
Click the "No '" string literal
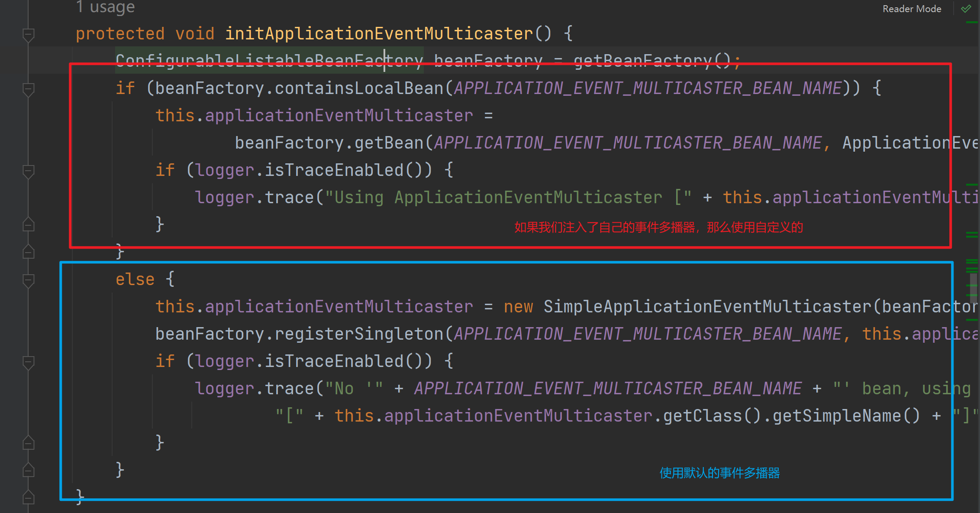[x=354, y=389]
